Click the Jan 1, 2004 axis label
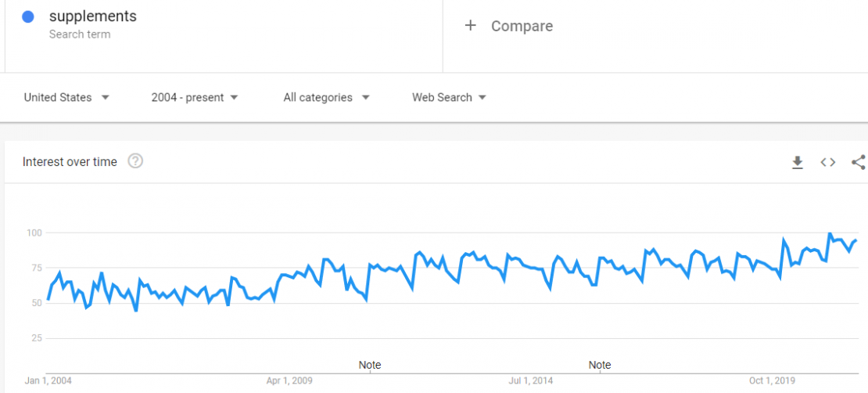Screen dimensions: 868x393 coord(48,380)
